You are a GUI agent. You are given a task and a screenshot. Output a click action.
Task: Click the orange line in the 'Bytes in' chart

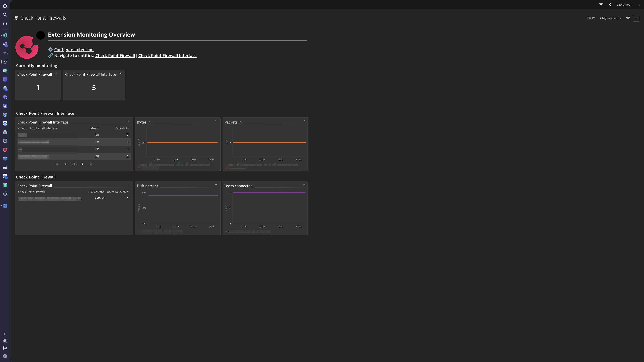[x=182, y=142]
